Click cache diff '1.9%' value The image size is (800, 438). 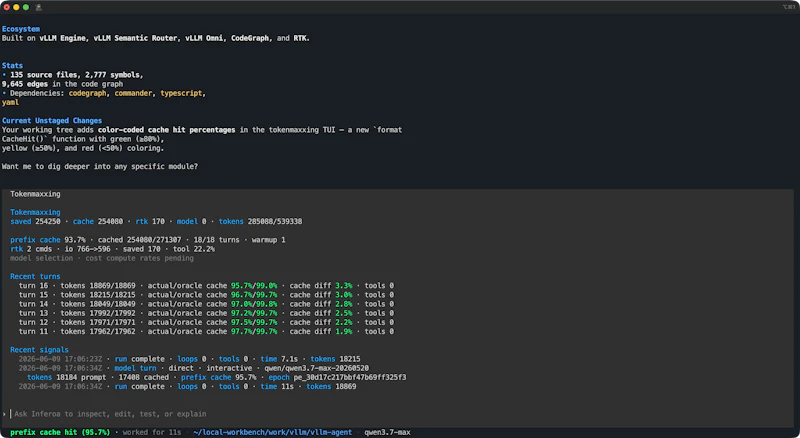coord(344,332)
